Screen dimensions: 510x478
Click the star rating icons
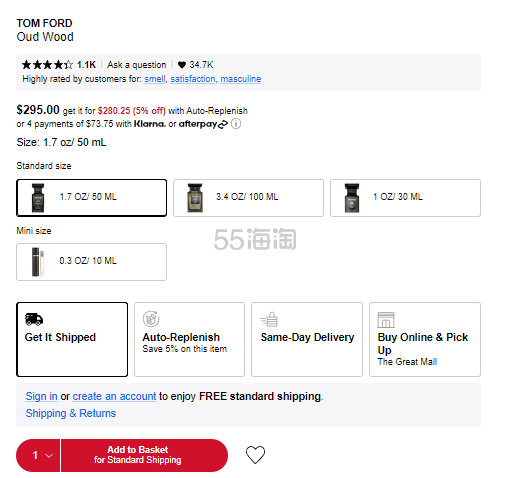[x=47, y=64]
